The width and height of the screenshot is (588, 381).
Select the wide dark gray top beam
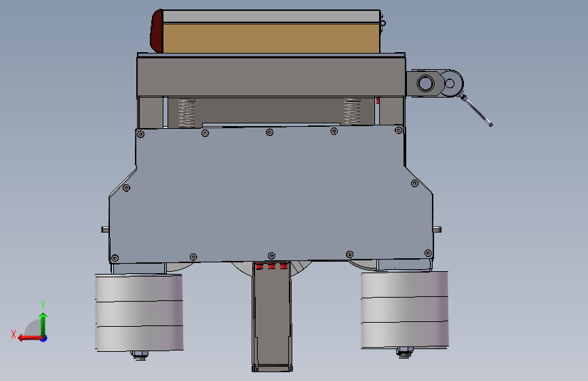coord(271,77)
